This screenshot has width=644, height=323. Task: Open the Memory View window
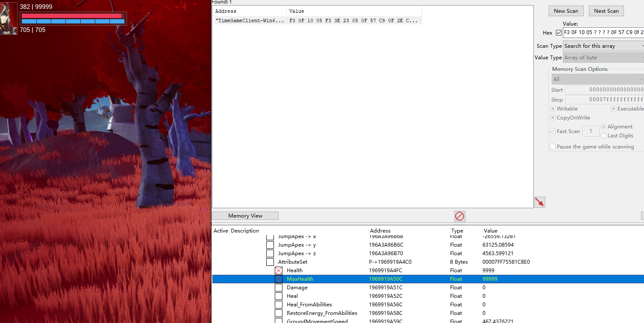coord(245,216)
